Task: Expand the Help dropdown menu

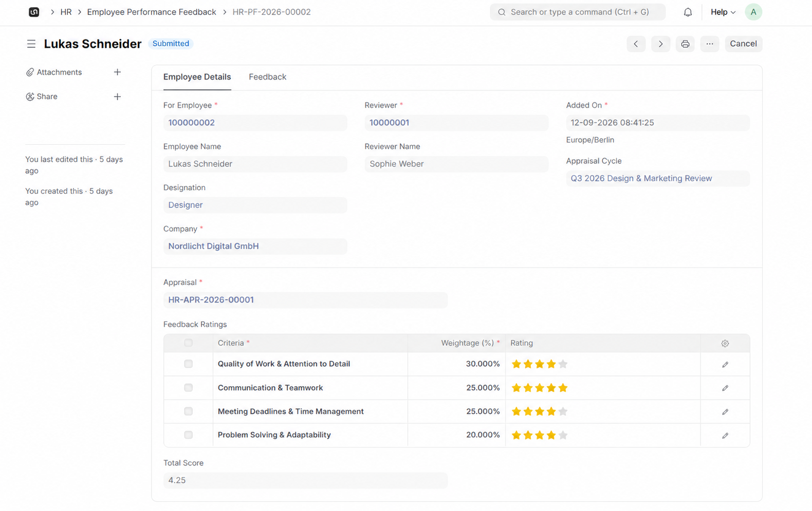Action: (x=723, y=12)
